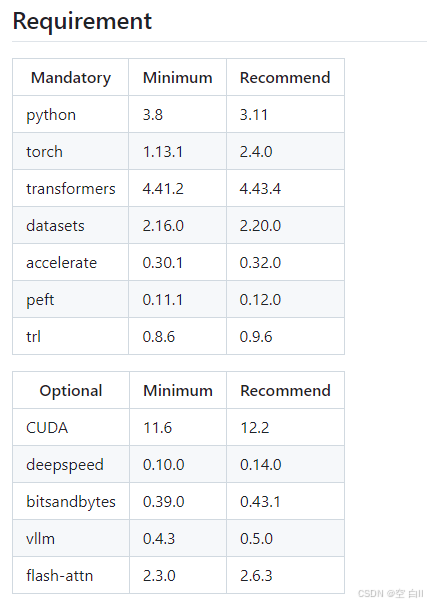Screen dimensions: 427x605
Task: Click bitsandbytes in the optional table
Action: pyautogui.click(x=71, y=502)
